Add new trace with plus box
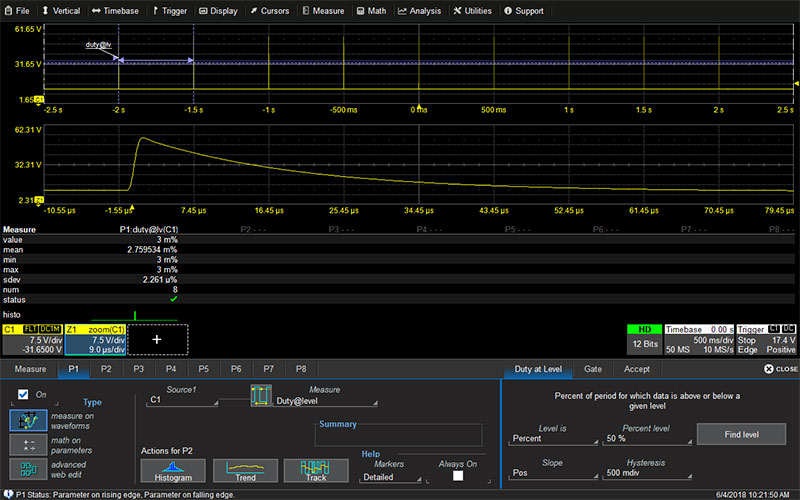Screen dimensions: 800x500 (x=155, y=339)
